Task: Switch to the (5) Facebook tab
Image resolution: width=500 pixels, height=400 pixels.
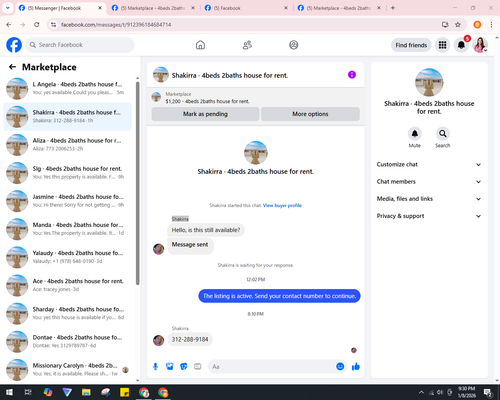Action: [x=246, y=8]
